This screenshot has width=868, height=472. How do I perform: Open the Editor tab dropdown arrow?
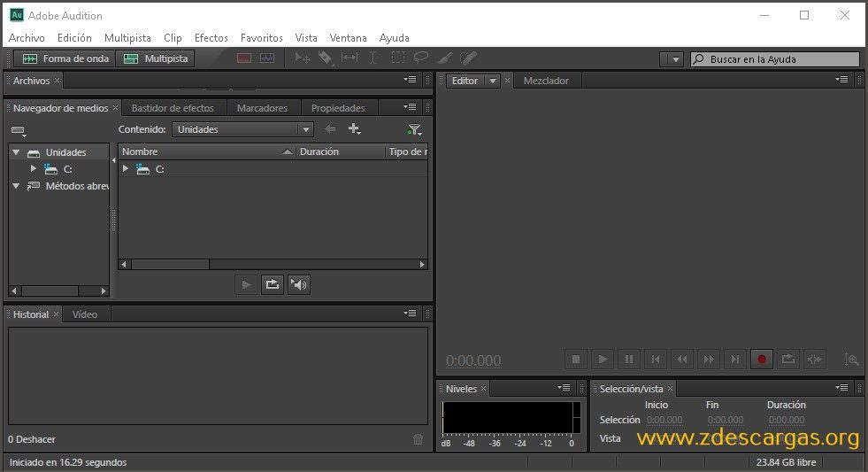tap(492, 81)
